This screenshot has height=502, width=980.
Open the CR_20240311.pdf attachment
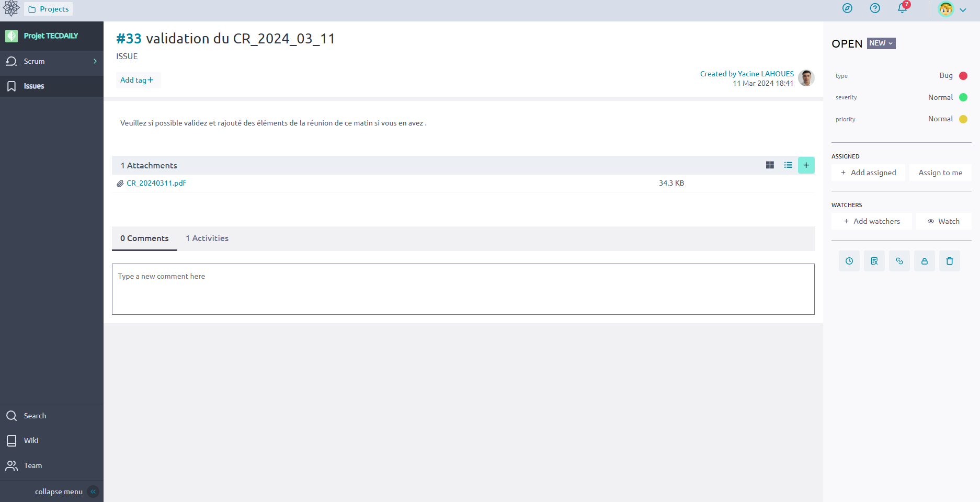click(156, 183)
